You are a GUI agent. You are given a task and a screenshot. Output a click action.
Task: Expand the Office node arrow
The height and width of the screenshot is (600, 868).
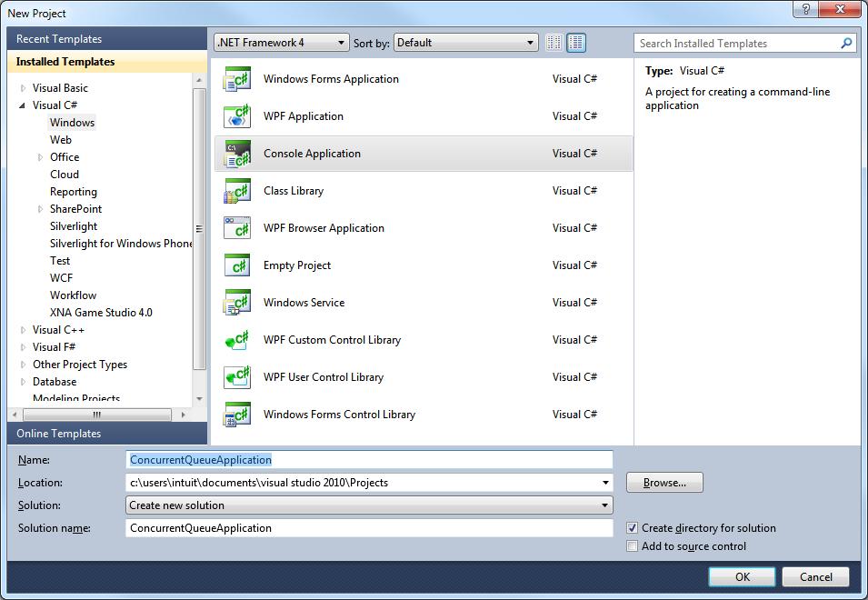(40, 157)
